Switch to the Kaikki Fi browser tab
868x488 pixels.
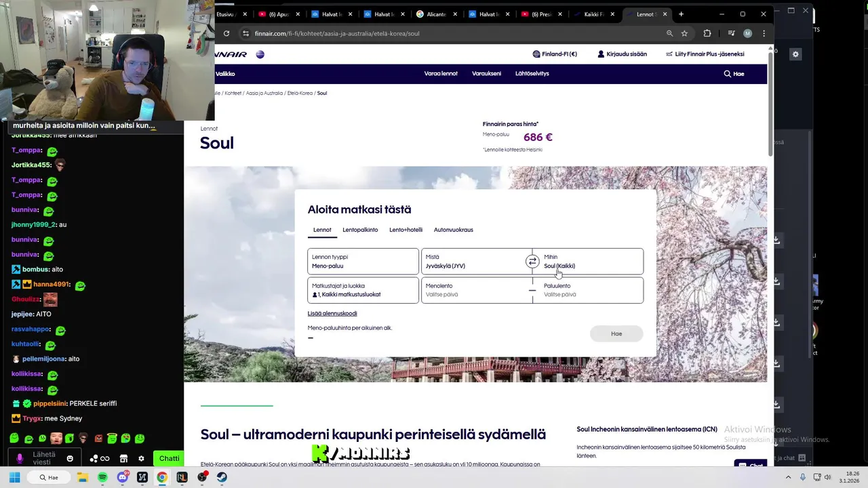coord(593,14)
